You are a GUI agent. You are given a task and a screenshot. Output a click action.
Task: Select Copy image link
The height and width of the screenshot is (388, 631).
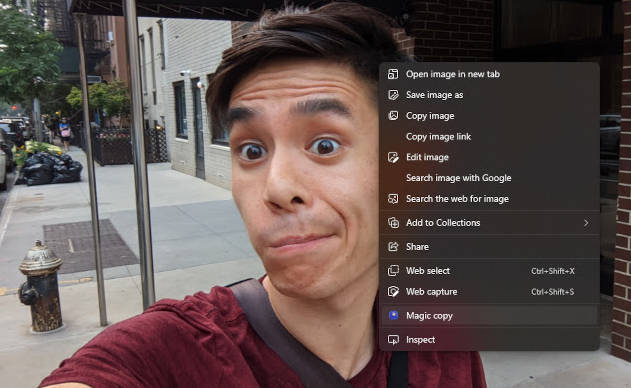click(x=489, y=137)
